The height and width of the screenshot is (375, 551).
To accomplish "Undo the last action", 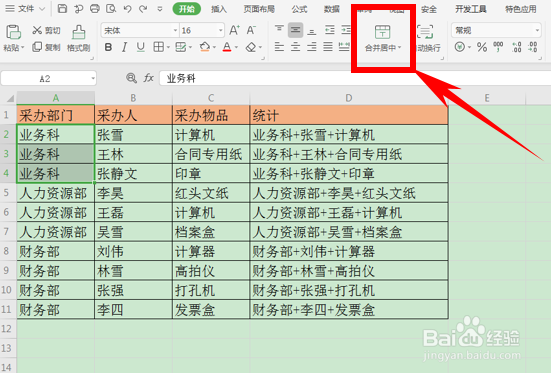I will pyautogui.click(x=127, y=9).
